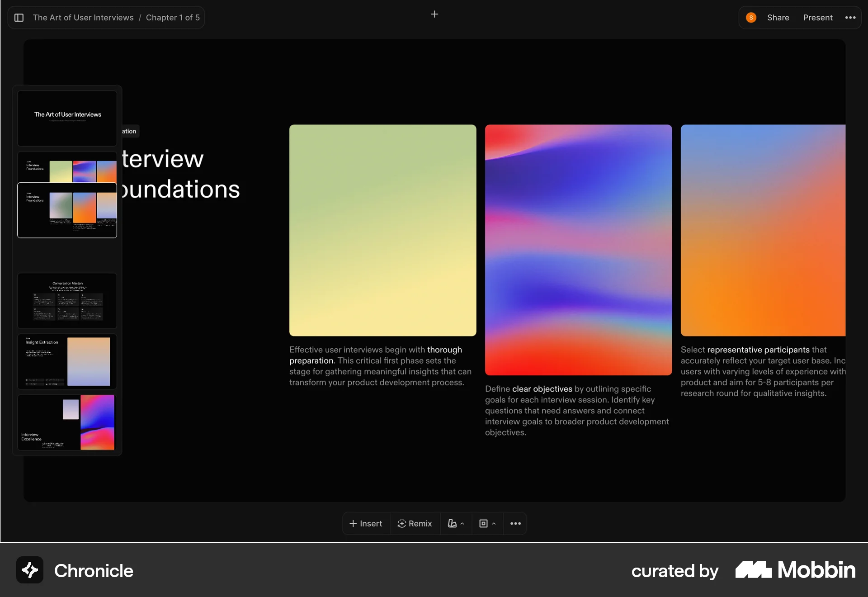Viewport: 868px width, 597px height.
Task: Click the plus icon at top center
Action: pos(434,14)
